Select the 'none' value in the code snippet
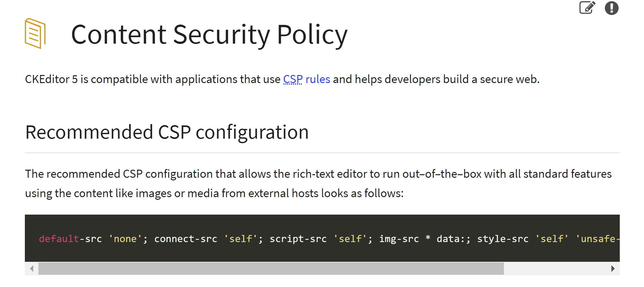Viewport: 644px width, 287px height. click(125, 239)
